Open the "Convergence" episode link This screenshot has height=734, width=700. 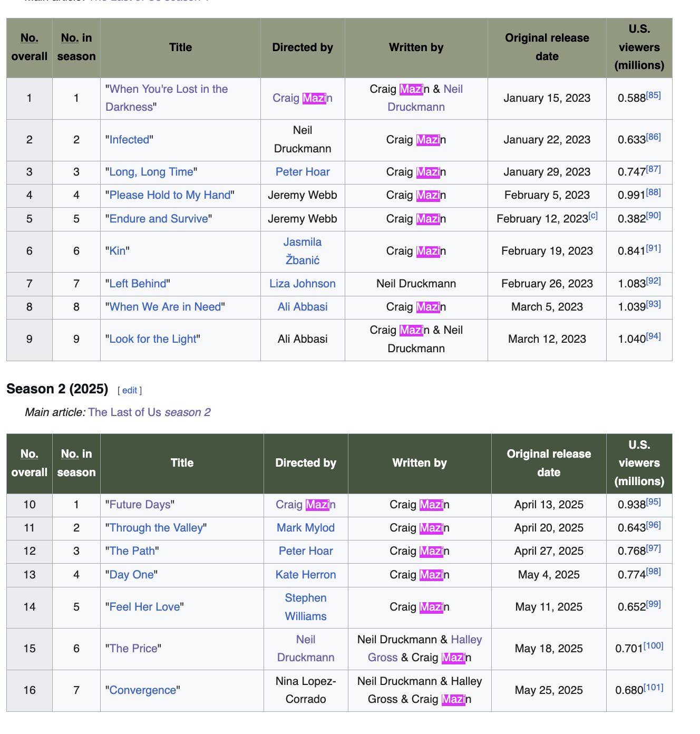pos(142,690)
